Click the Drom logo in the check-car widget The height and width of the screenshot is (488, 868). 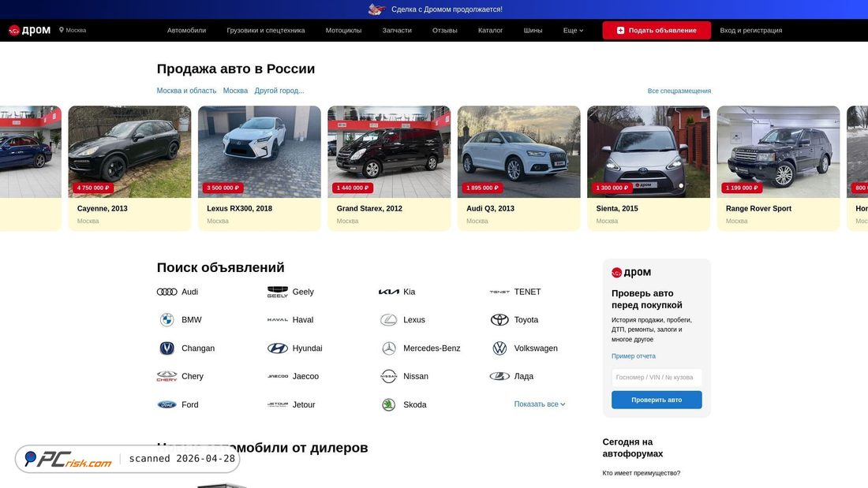click(x=631, y=272)
